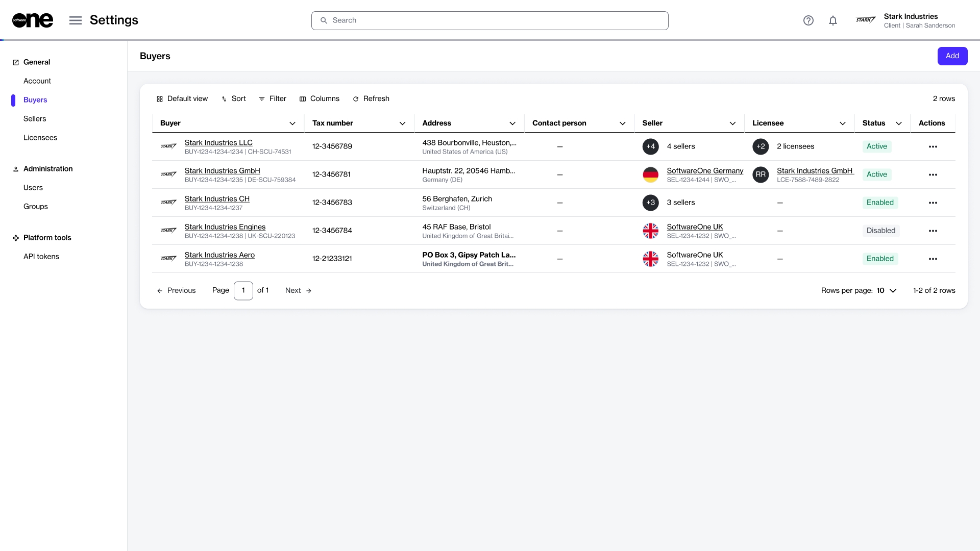Click the SoftwareOne logo
The image size is (980, 551).
[x=33, y=20]
